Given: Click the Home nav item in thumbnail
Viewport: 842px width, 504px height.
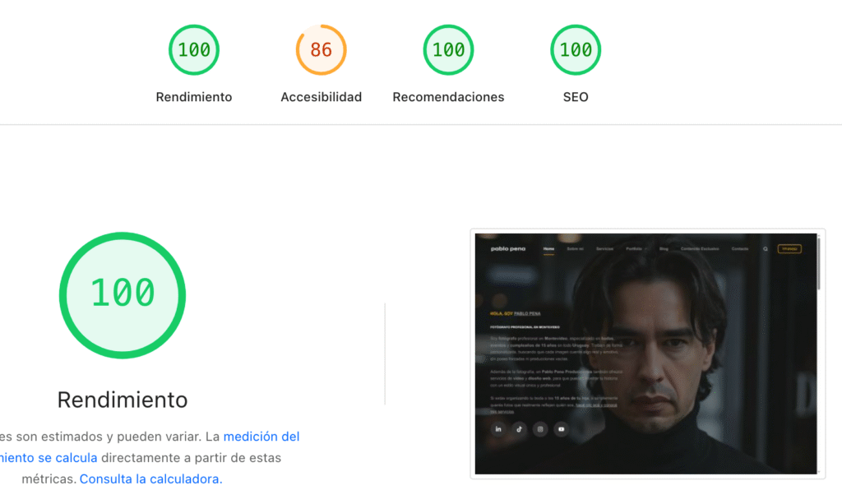Looking at the screenshot, I should (x=548, y=249).
